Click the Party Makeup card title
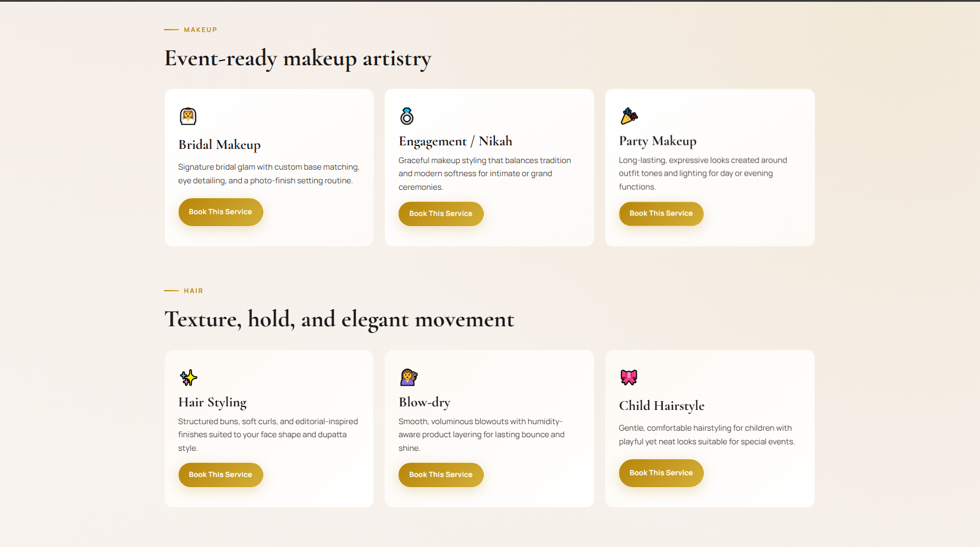Screen dimensions: 980x547 pyautogui.click(x=657, y=141)
